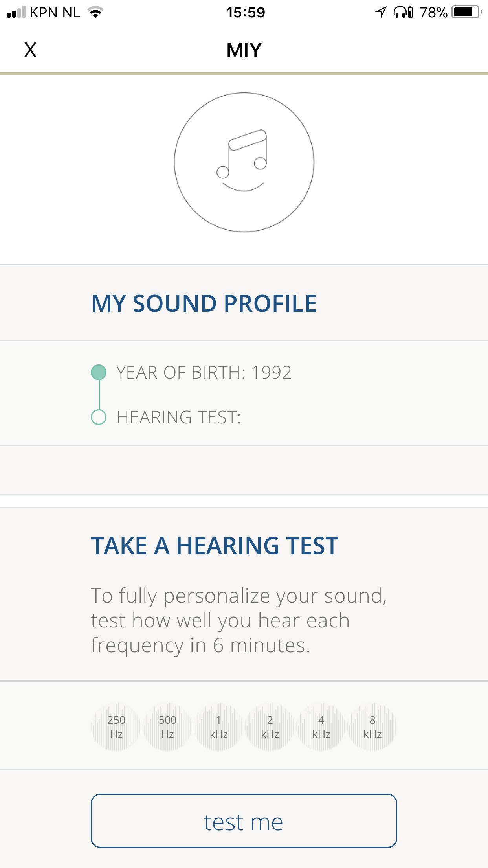This screenshot has height=868, width=488.
Task: Tap the 8 kHz frequency icon
Action: tap(372, 727)
